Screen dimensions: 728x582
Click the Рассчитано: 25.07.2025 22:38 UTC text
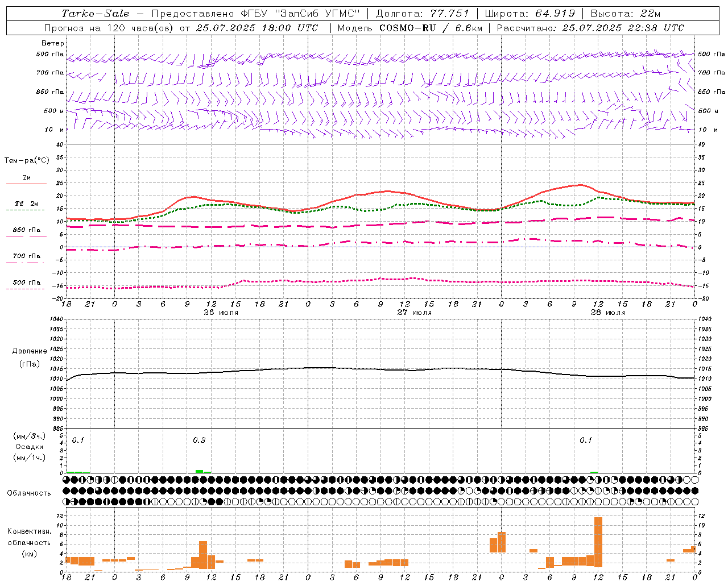coord(590,28)
